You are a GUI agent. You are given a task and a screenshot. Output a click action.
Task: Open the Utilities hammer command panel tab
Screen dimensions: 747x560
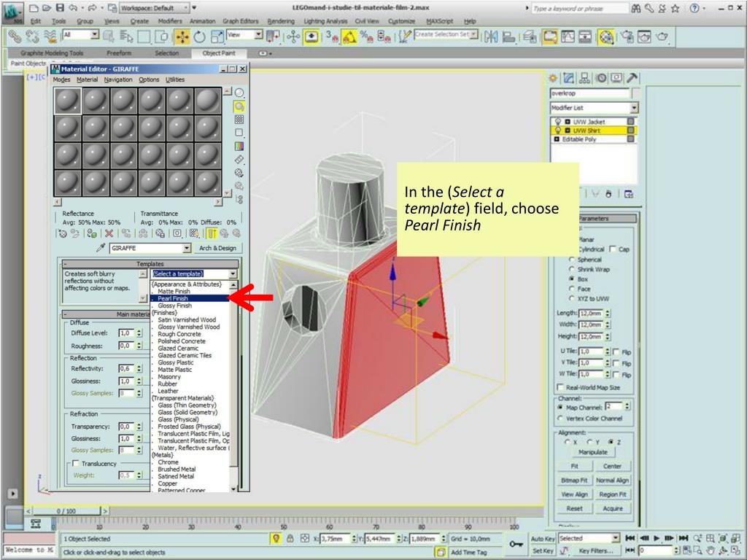point(632,77)
